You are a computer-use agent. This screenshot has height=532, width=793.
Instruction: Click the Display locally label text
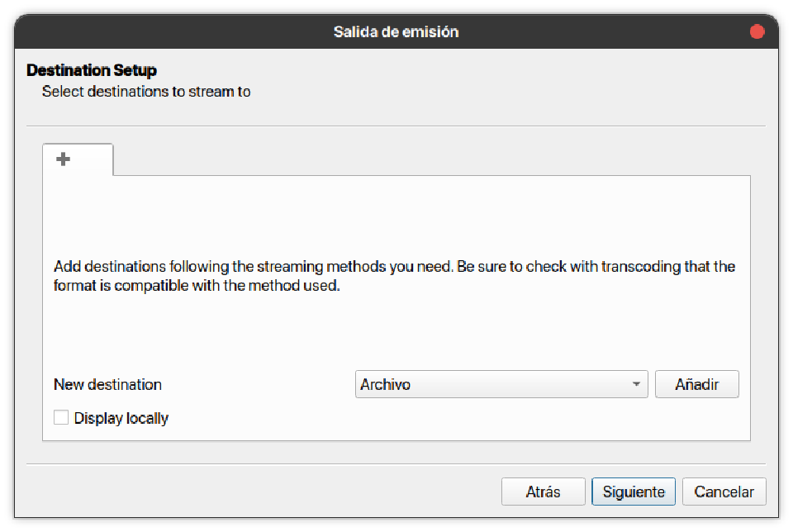[x=121, y=418]
